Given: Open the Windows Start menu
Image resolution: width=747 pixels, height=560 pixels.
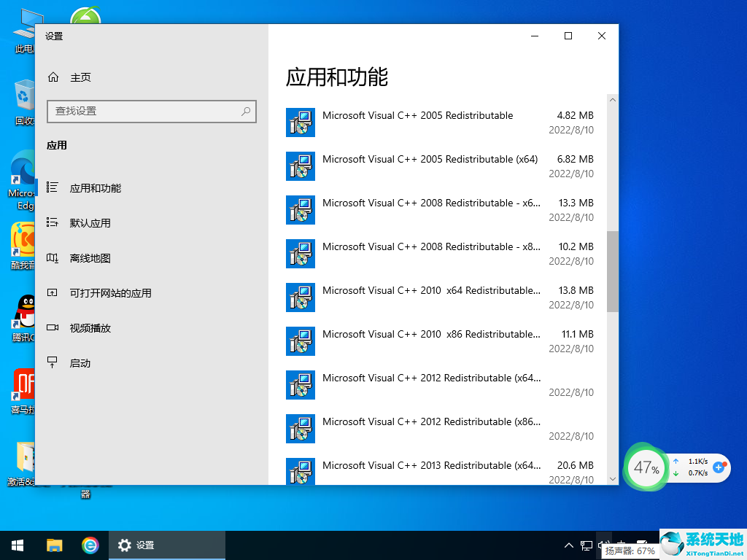Looking at the screenshot, I should click(x=18, y=545).
